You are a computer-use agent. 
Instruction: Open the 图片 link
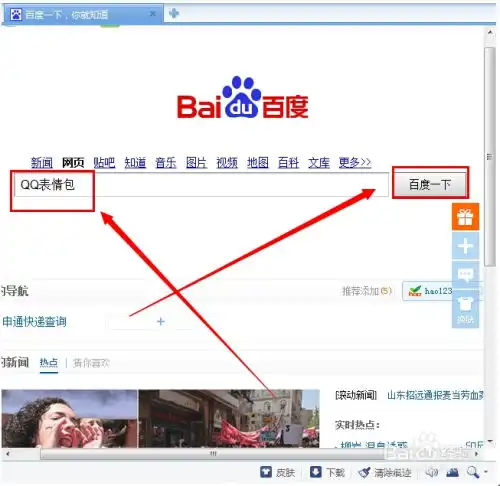(x=196, y=163)
